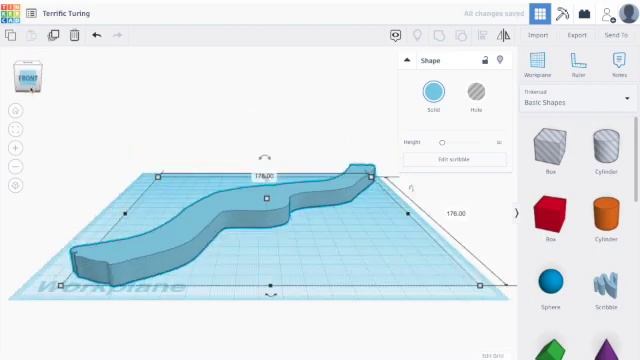Viewport: 640px width, 360px height.
Task: Click the shapes panel scrollbar
Action: coord(636,160)
